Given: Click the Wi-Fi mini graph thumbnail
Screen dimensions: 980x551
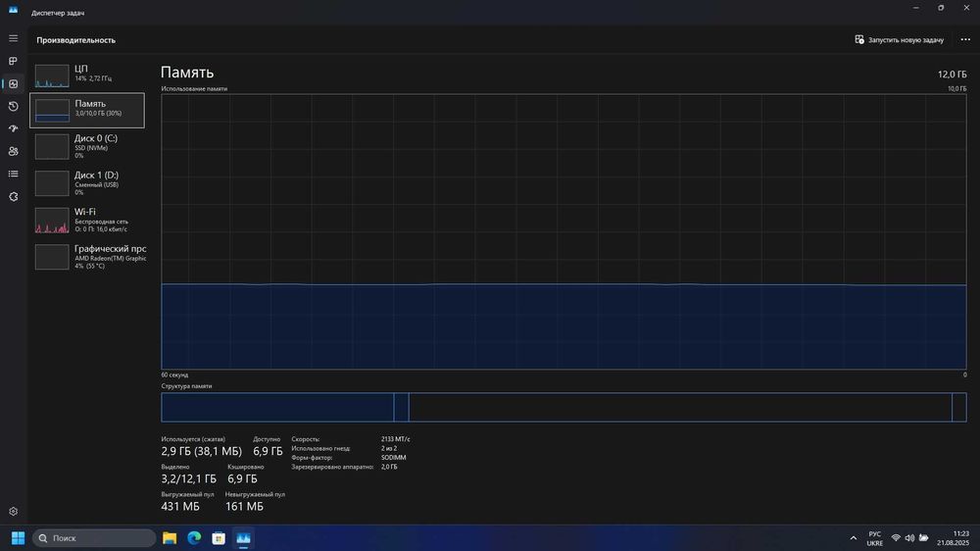Looking at the screenshot, I should 52,221.
